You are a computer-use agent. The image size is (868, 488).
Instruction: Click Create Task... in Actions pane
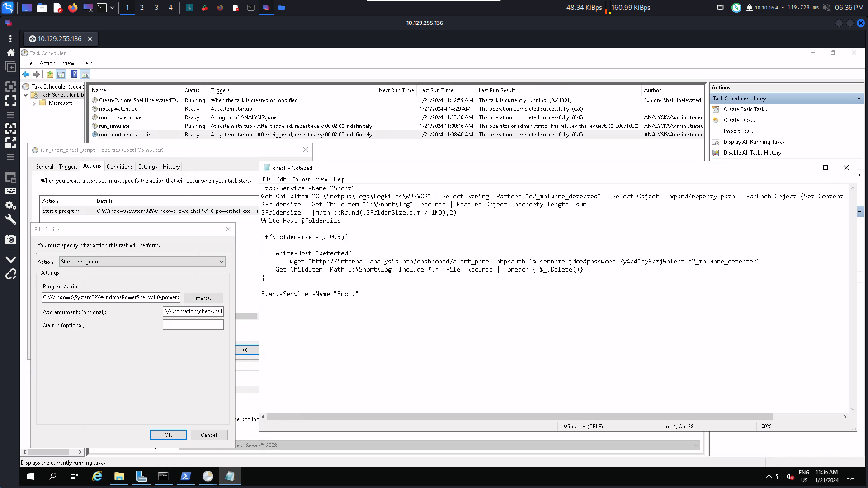[739, 120]
